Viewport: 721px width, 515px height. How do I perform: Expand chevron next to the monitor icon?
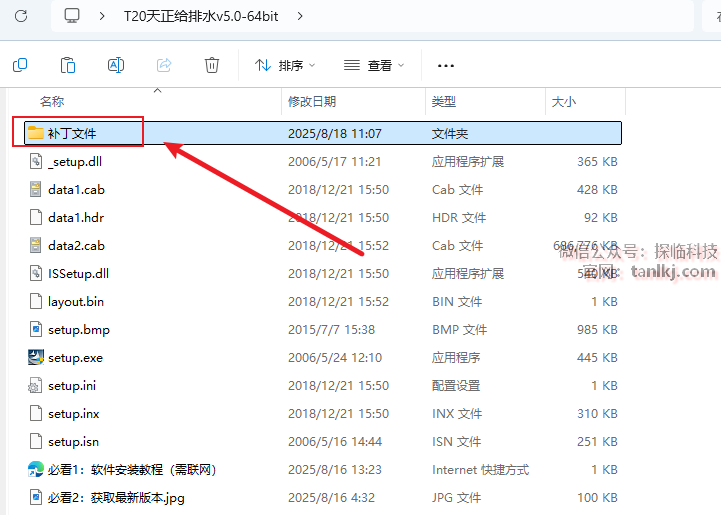click(104, 16)
